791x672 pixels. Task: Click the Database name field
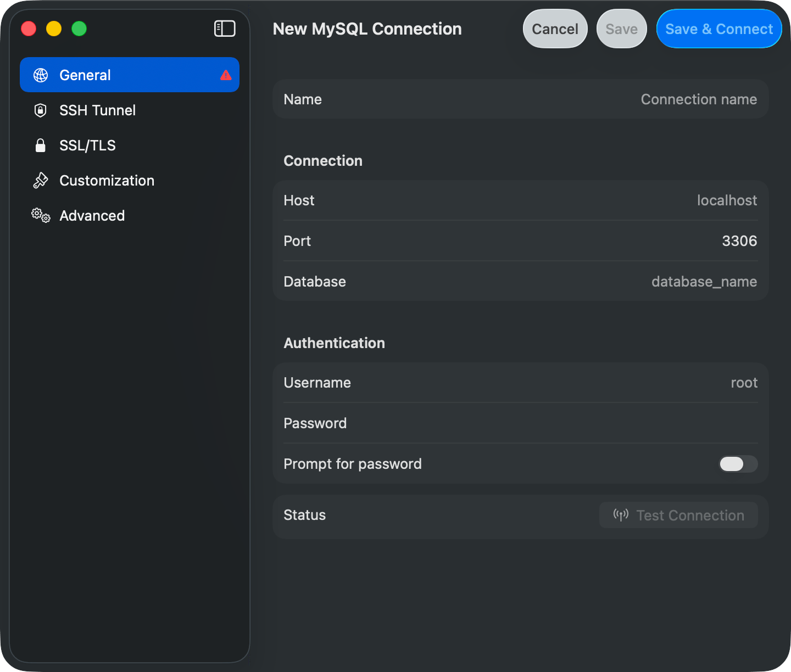coord(520,282)
